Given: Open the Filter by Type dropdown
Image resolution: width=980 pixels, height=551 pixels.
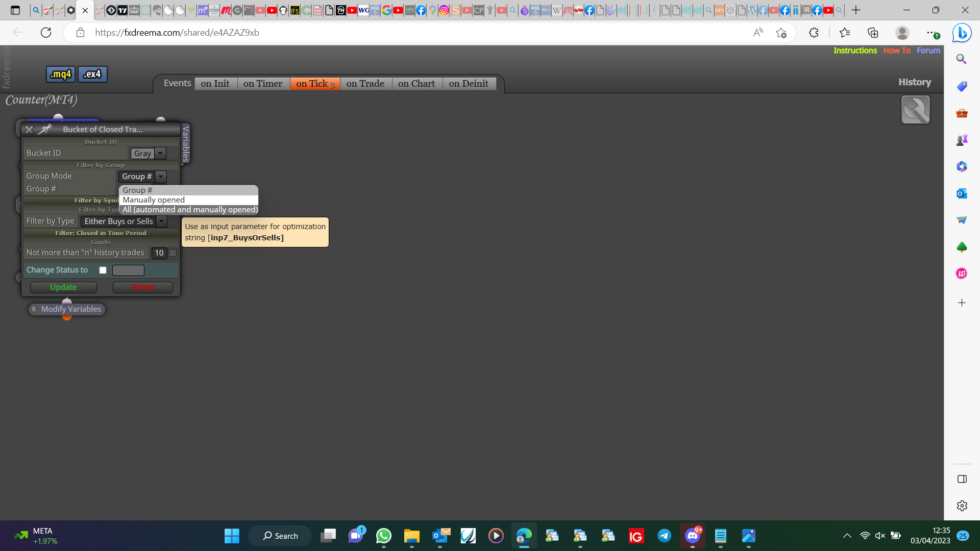Looking at the screenshot, I should point(162,221).
